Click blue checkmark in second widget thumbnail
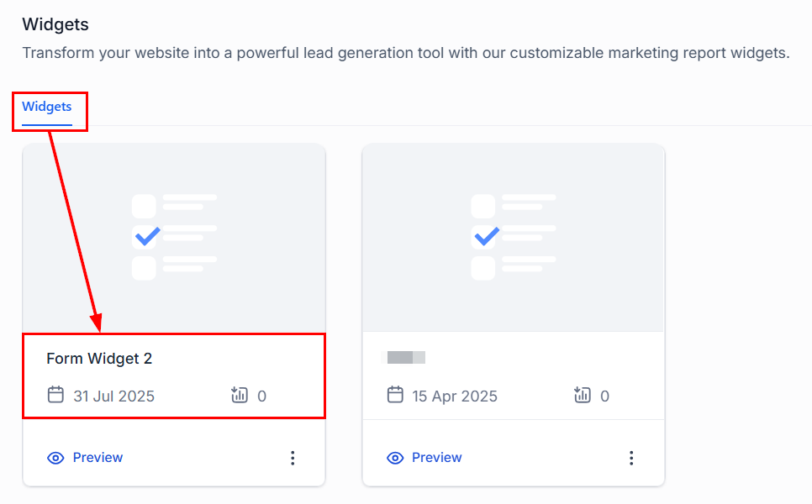The width and height of the screenshot is (812, 504). coord(487,237)
